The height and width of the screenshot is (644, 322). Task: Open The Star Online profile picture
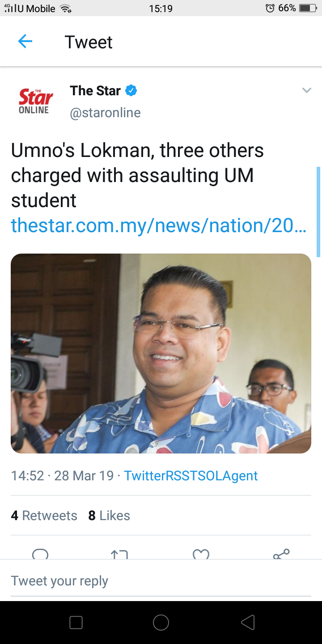pos(36,101)
